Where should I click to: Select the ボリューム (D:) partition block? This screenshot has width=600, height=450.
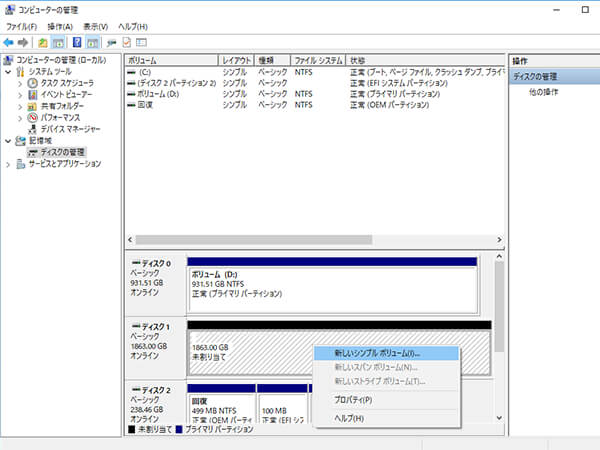pyautogui.click(x=332, y=284)
